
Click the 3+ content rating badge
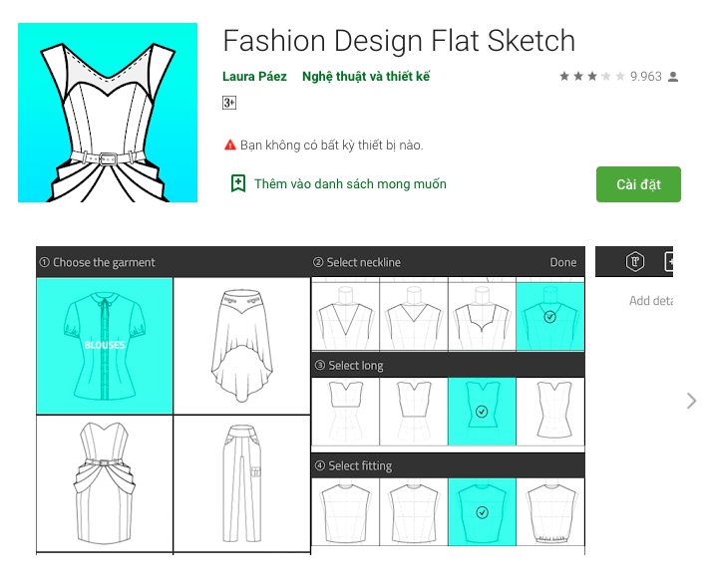pyautogui.click(x=229, y=103)
